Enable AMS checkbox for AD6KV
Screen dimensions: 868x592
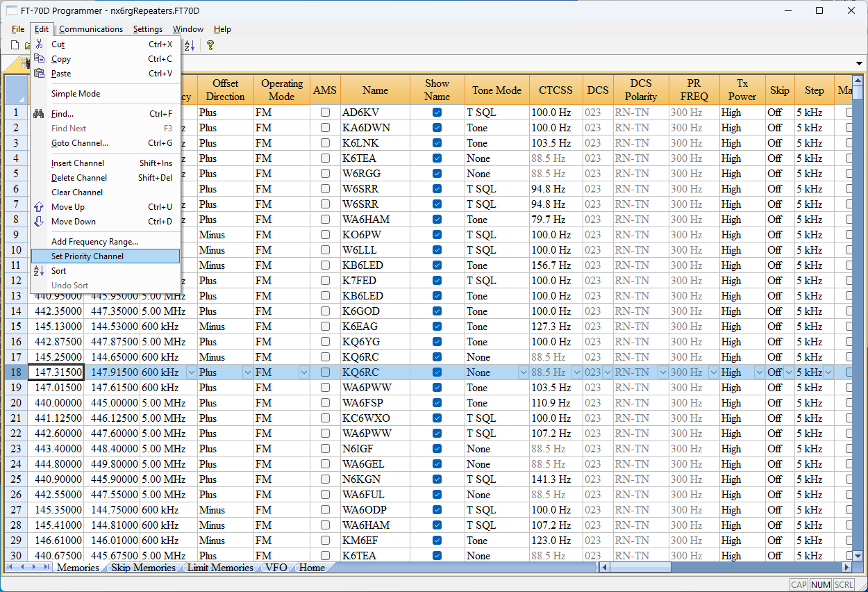tap(325, 113)
